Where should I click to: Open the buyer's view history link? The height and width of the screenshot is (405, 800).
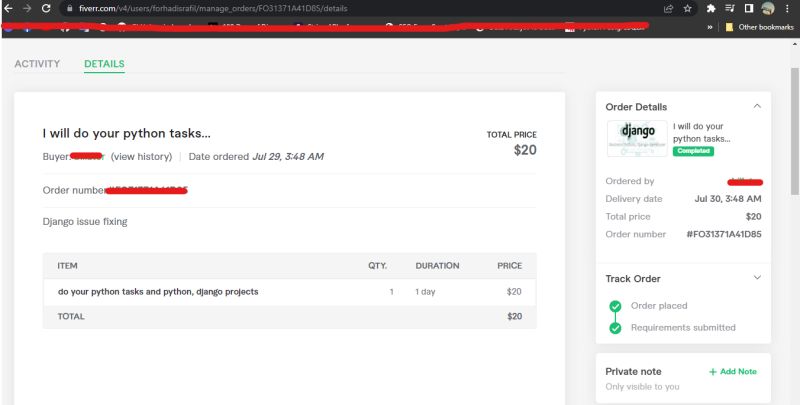141,157
